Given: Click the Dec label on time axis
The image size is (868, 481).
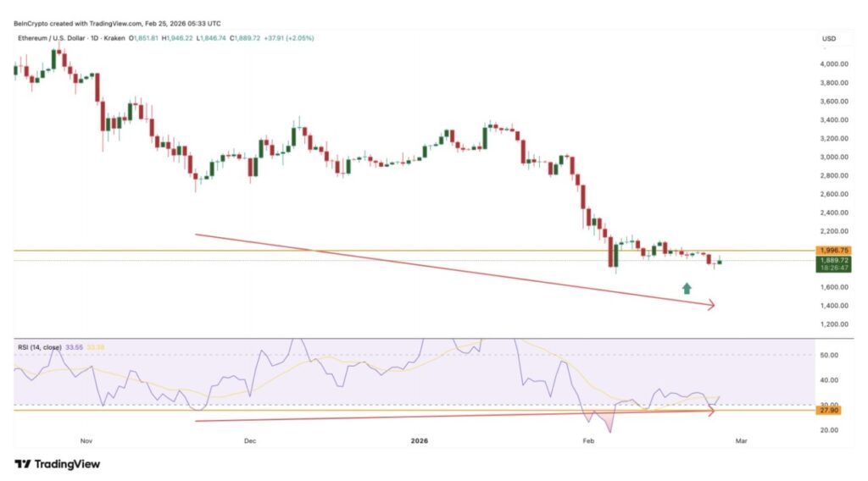Looking at the screenshot, I should click(249, 441).
